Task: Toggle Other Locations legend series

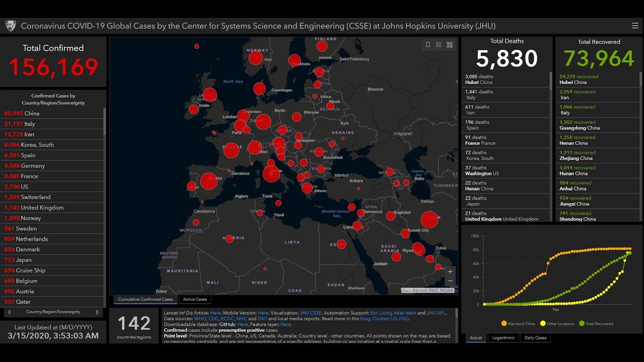Action: point(557,324)
